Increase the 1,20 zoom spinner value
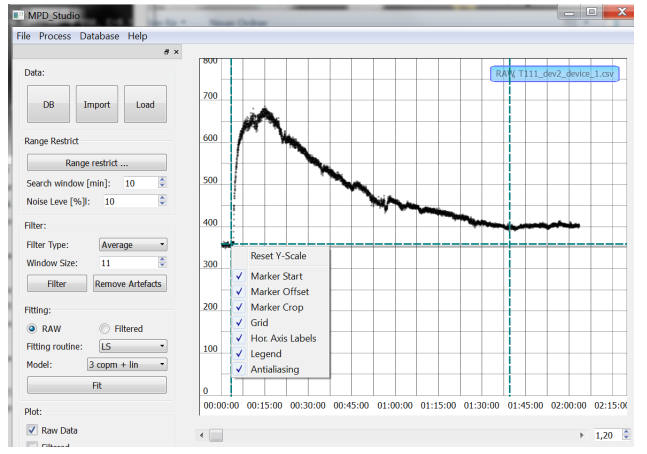The height and width of the screenshot is (454, 647). click(626, 432)
